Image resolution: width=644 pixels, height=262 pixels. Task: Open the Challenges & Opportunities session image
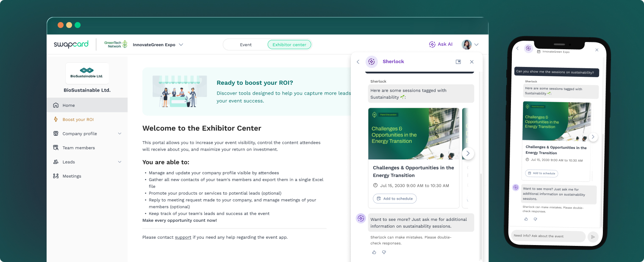click(x=414, y=134)
